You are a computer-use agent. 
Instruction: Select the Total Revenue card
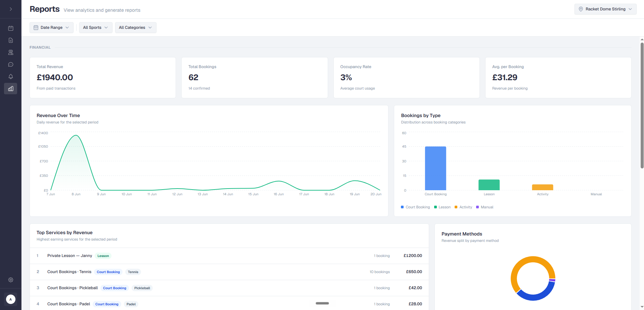(103, 77)
